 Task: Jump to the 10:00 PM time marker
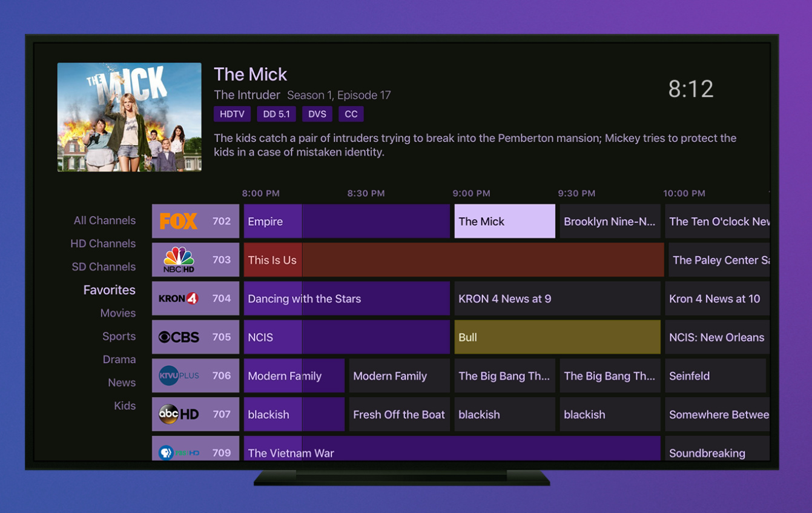coord(684,193)
